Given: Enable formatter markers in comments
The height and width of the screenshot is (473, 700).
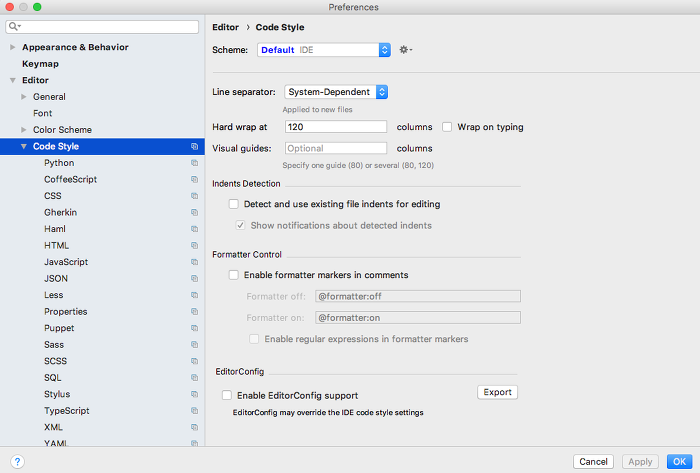Looking at the screenshot, I should click(x=233, y=275).
